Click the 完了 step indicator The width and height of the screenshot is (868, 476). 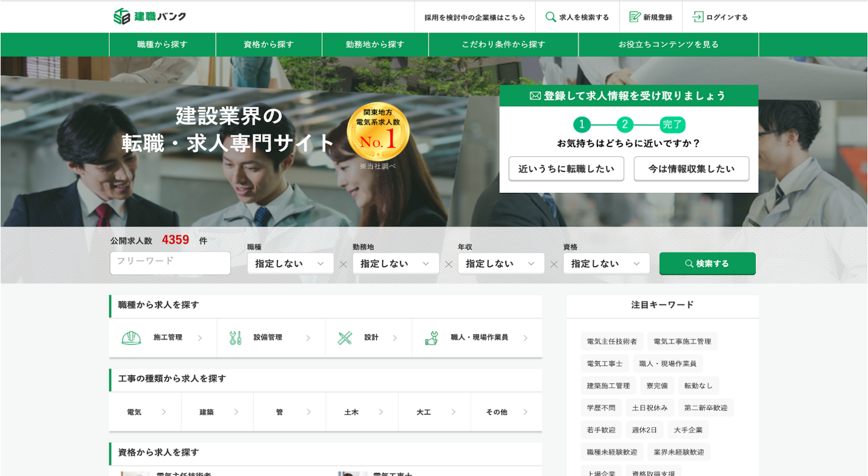tap(672, 125)
